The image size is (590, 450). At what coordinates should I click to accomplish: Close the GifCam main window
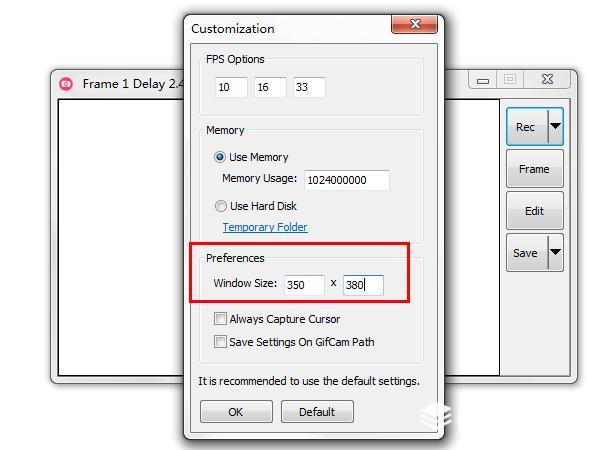coord(547,79)
